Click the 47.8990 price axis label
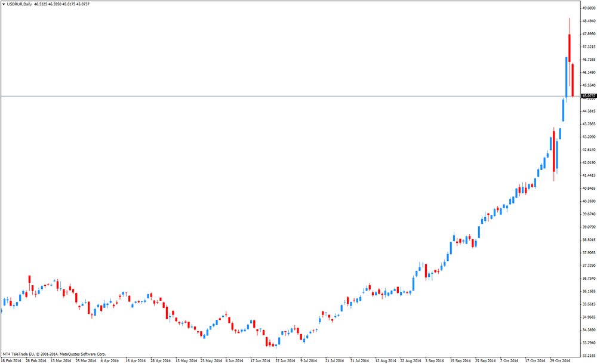597x364 pixels. (589, 34)
